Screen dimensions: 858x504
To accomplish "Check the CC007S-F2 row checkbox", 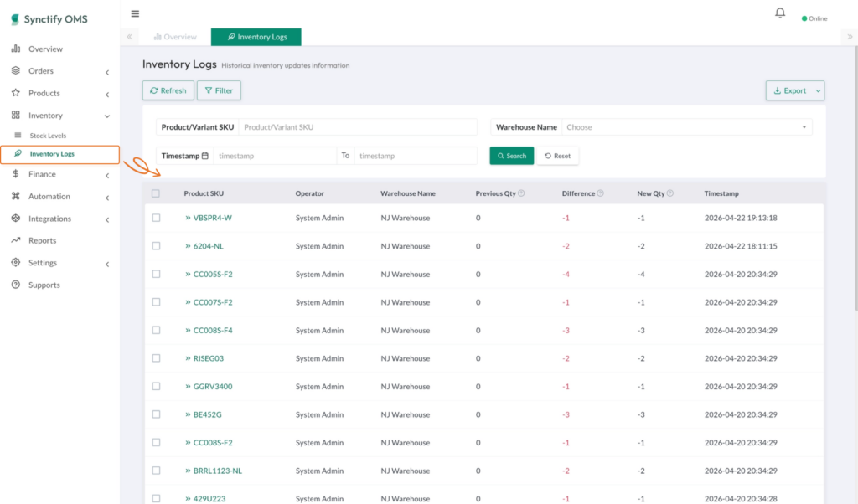I will click(157, 301).
